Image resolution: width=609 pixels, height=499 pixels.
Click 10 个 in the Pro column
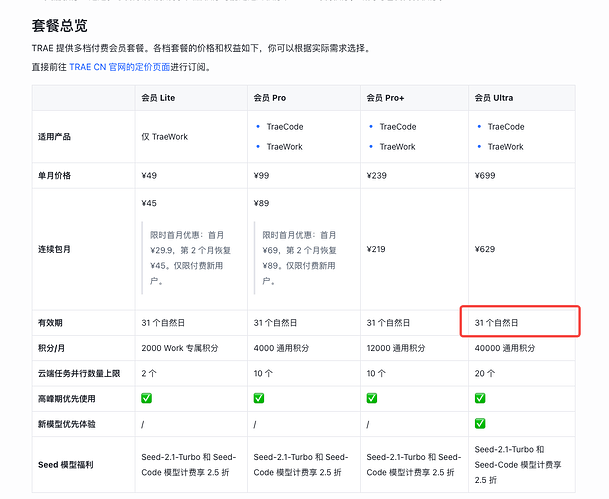[263, 373]
